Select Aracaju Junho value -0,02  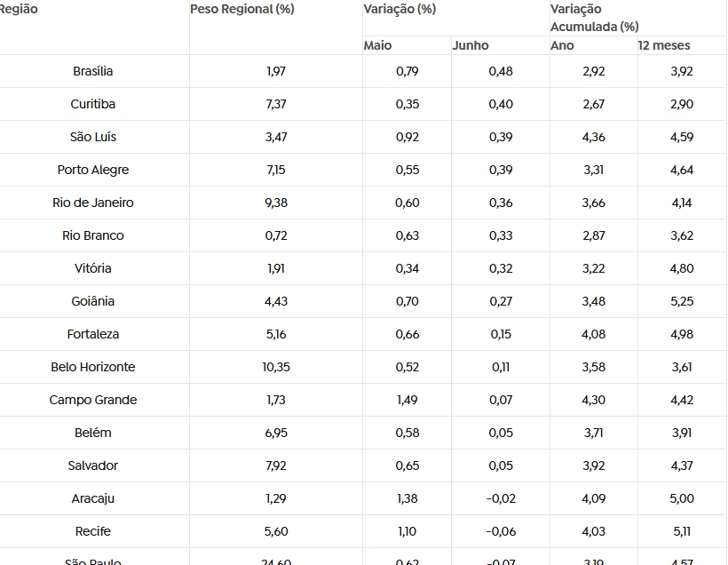point(501,498)
